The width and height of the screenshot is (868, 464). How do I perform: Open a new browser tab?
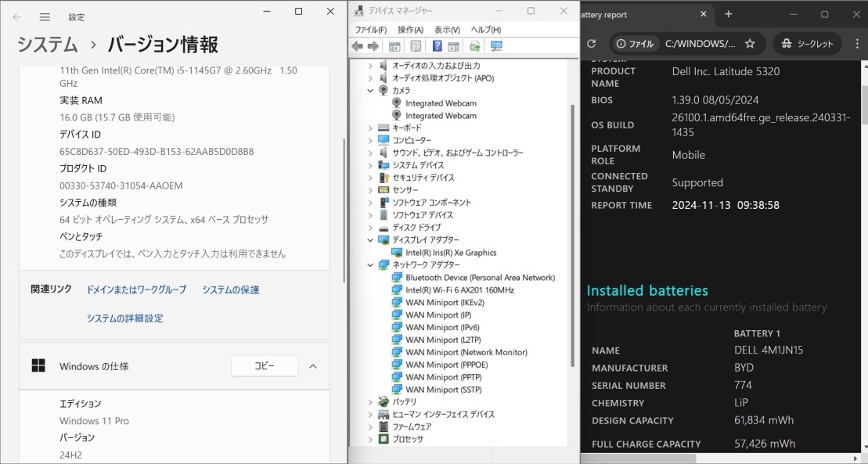(x=728, y=14)
